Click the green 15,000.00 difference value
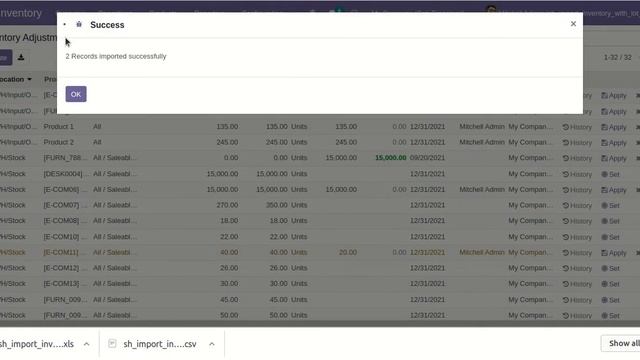The image size is (640, 360). click(x=391, y=158)
